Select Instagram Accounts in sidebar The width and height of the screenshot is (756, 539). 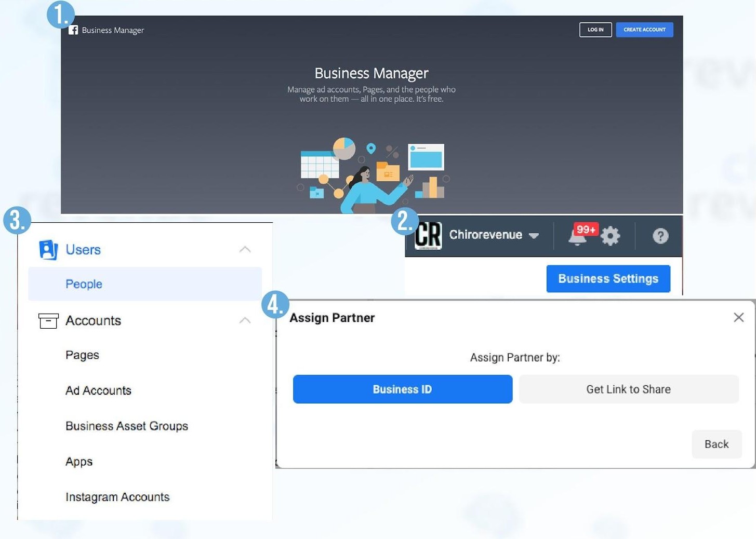point(117,497)
